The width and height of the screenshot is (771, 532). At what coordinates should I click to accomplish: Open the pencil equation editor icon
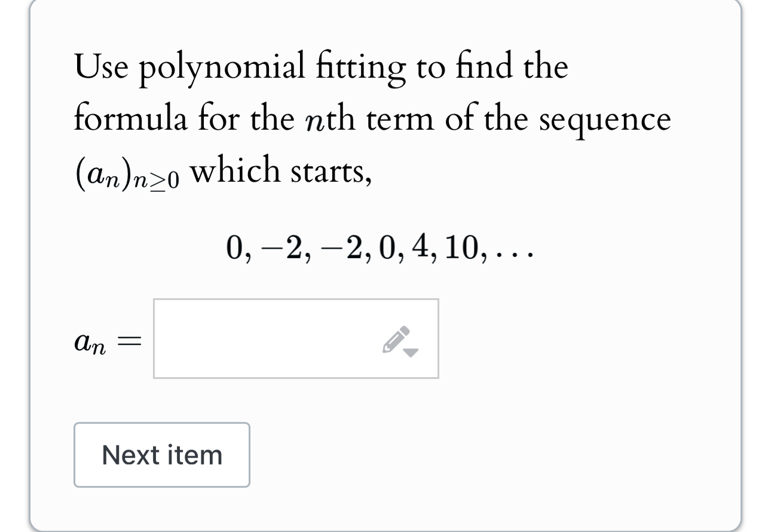(x=397, y=339)
